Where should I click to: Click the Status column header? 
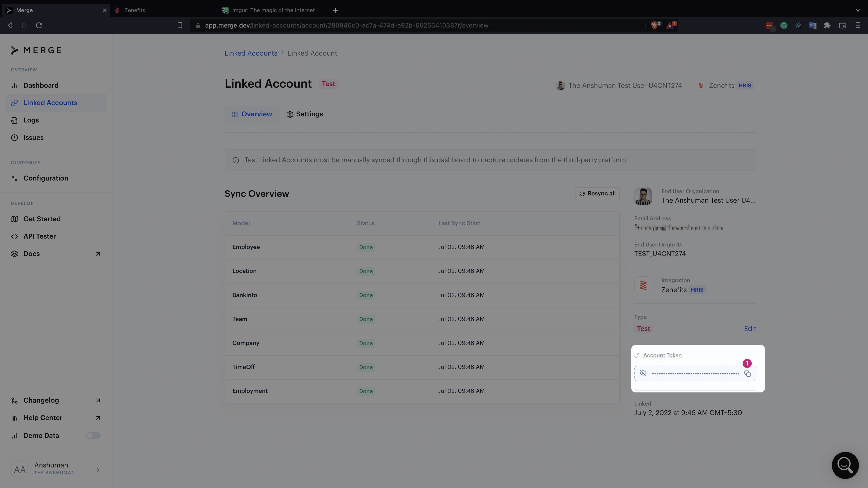click(x=366, y=223)
